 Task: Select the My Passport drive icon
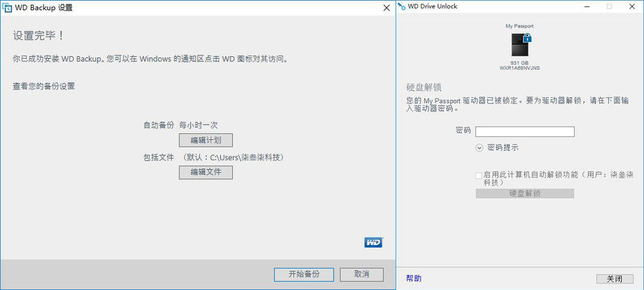click(520, 45)
